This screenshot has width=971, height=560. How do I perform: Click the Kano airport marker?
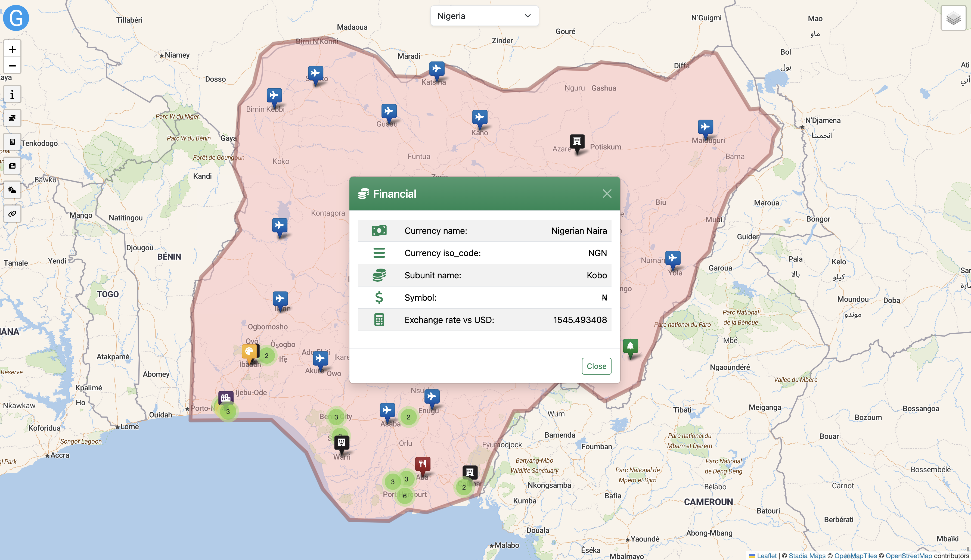479,117
